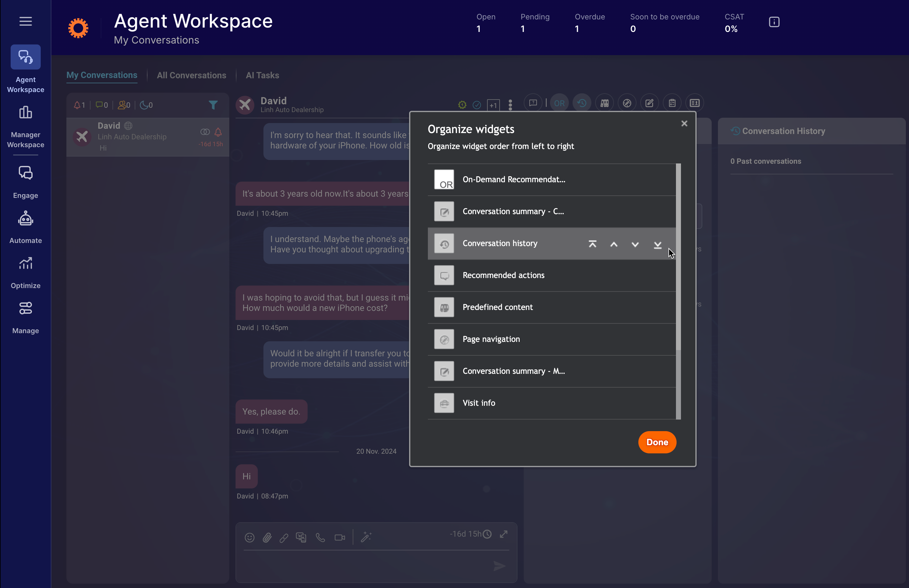Screen dimensions: 909x588
Task: Select the Recommended actions widget row
Action: [552, 275]
